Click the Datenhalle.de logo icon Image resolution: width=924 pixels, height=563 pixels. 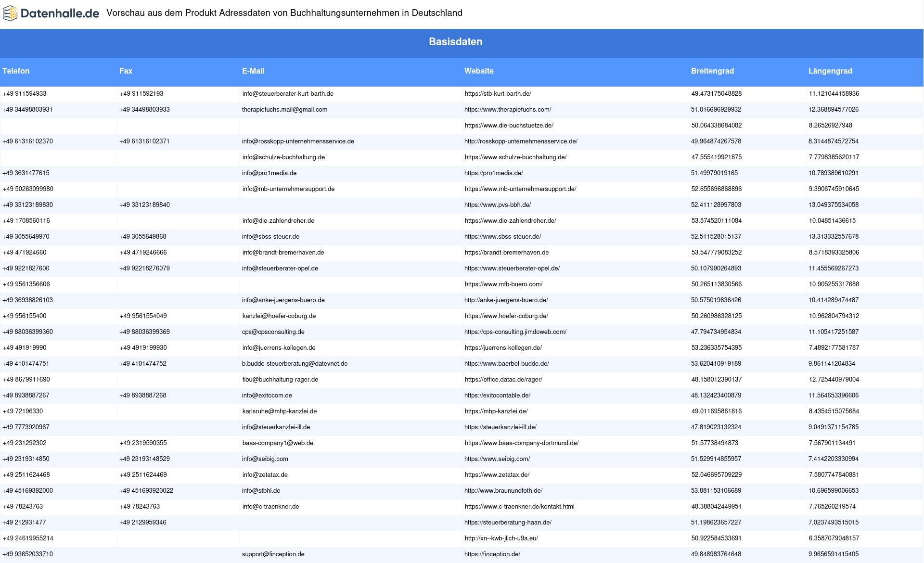[10, 13]
